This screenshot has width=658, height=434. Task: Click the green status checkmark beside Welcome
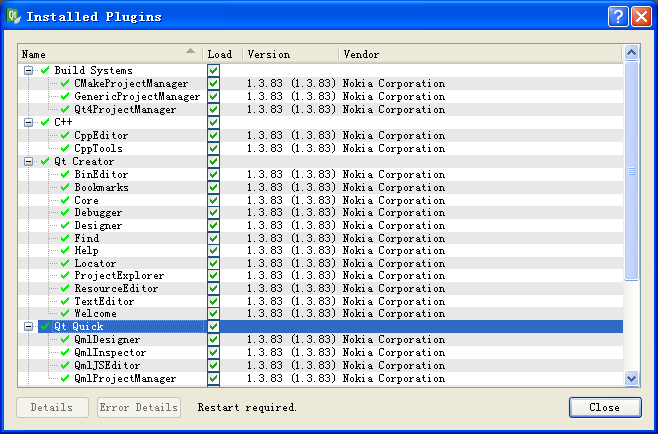(x=65, y=313)
